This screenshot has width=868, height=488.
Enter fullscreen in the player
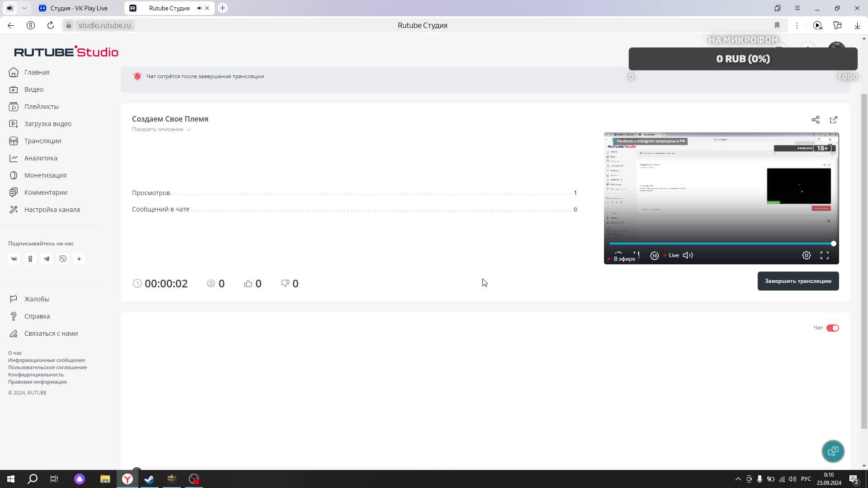click(825, 255)
